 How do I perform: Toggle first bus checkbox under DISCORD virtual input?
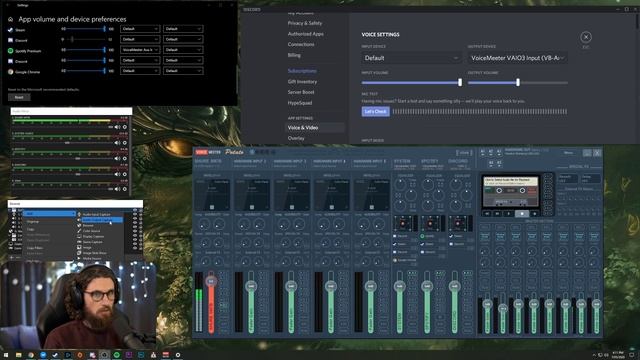(x=451, y=236)
